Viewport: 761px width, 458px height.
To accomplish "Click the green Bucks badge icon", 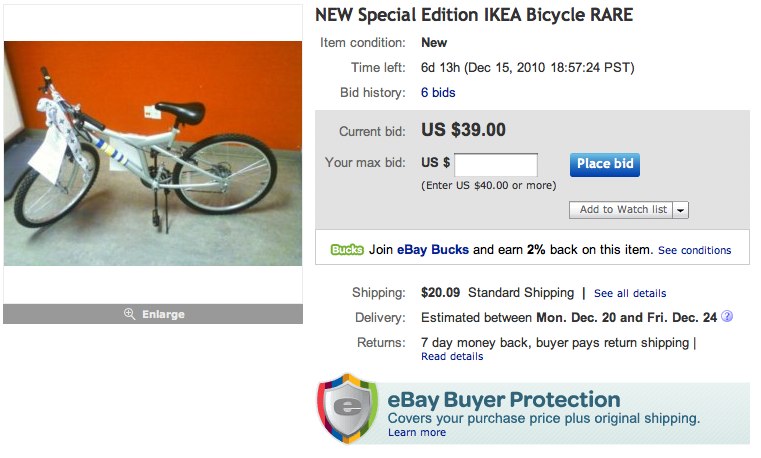I will click(347, 250).
